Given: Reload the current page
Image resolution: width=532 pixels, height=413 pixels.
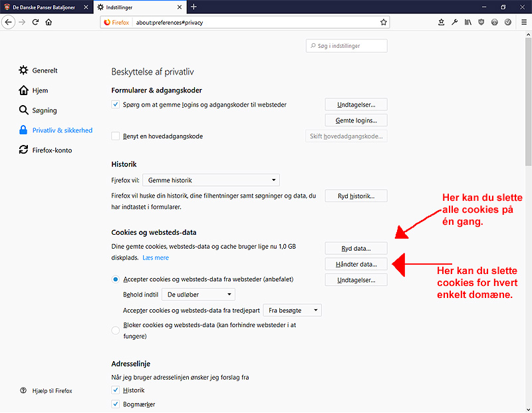Looking at the screenshot, I should point(35,22).
